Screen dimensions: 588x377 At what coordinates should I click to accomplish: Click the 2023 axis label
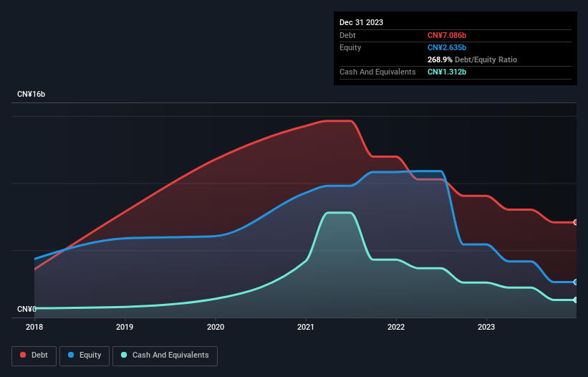[486, 327]
